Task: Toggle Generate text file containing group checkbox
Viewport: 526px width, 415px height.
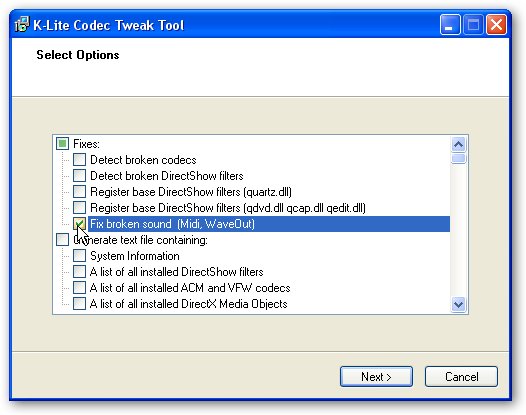Action: (62, 240)
